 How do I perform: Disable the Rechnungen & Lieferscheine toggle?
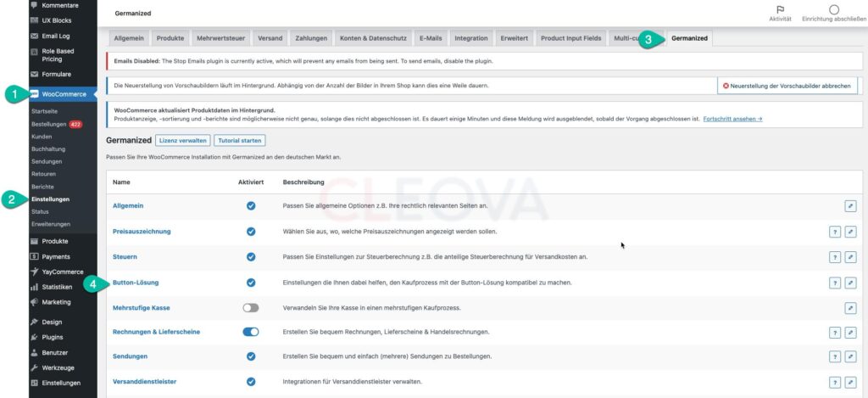(251, 332)
